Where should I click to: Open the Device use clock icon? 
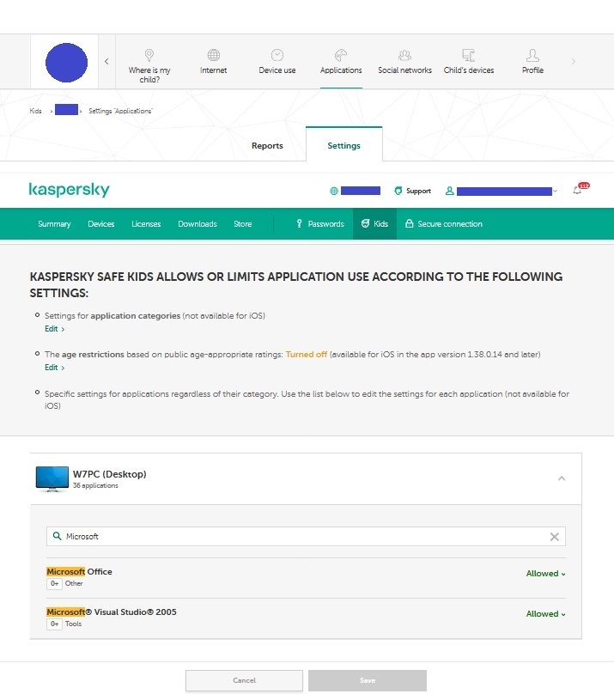coord(277,55)
